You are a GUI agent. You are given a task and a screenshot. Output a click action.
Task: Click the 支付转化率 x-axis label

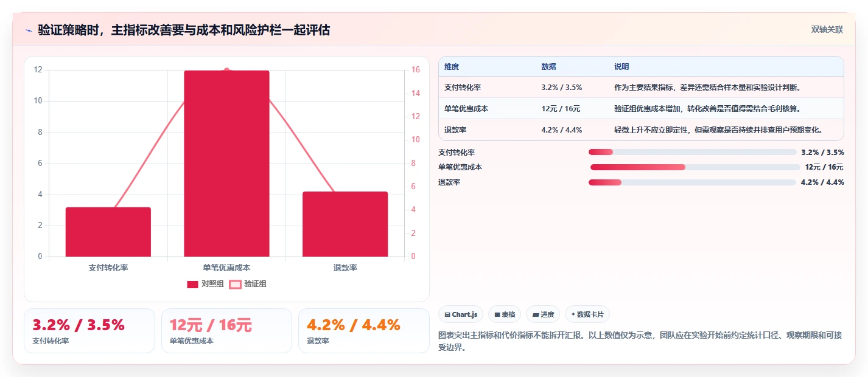[x=108, y=268]
